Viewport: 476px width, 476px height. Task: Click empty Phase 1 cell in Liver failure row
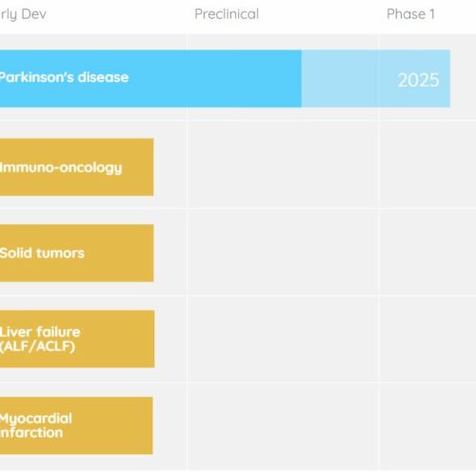click(x=427, y=339)
